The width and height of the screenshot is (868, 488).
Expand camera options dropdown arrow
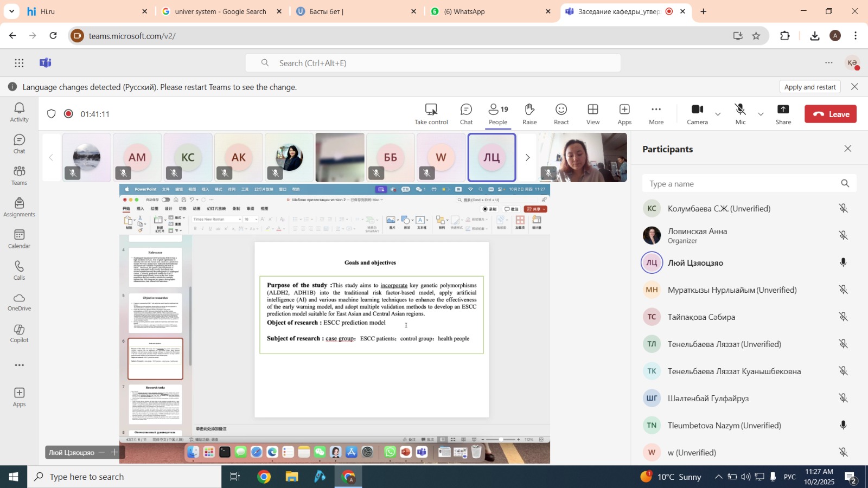pyautogui.click(x=718, y=114)
